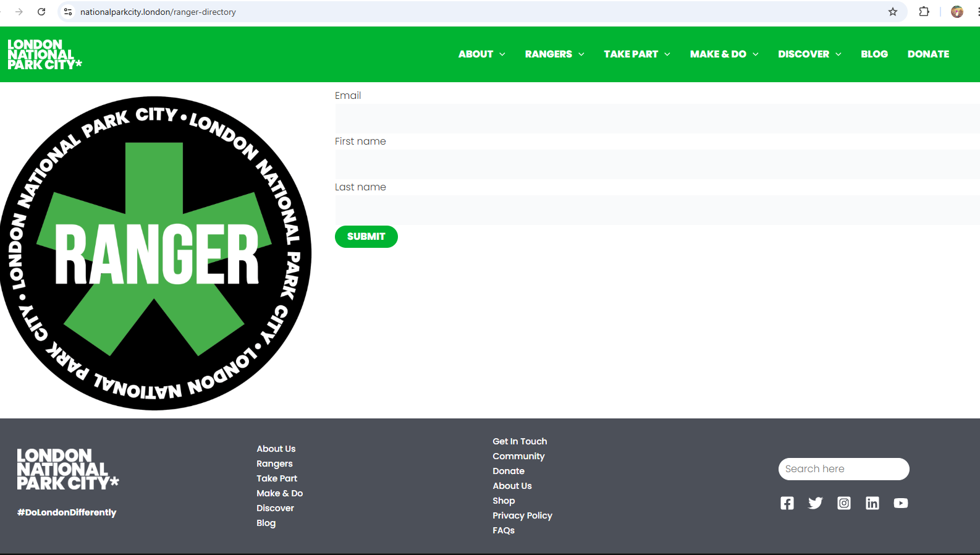
Task: Open the TAKE PART navigation item
Action: click(x=631, y=54)
